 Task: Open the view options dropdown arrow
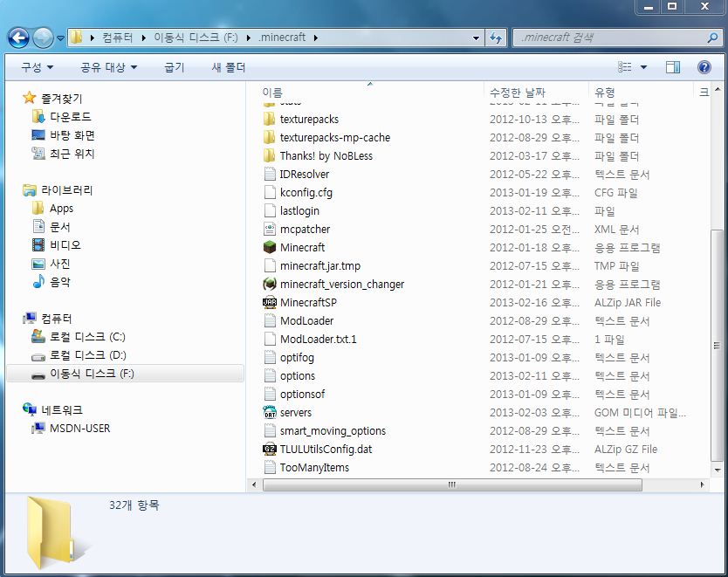[643, 67]
